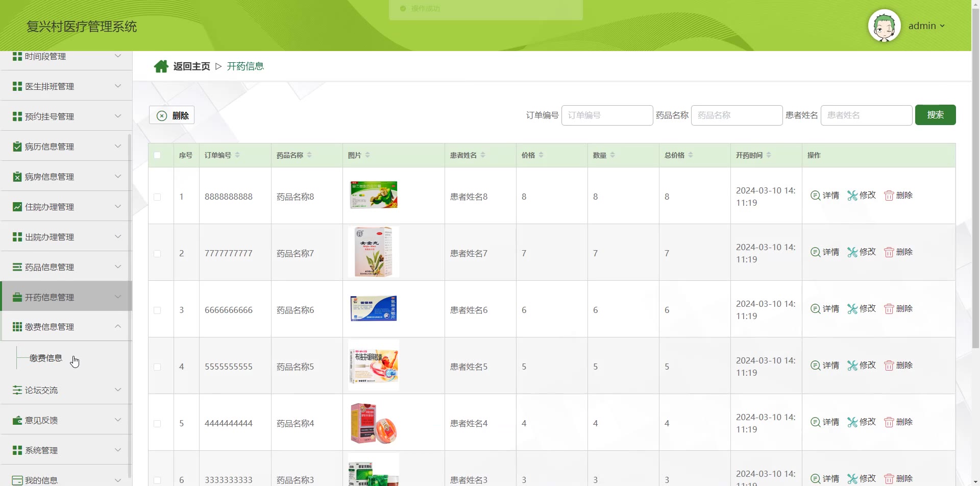Sort table by 总价格 column arrows
980x486 pixels.
pos(691,155)
